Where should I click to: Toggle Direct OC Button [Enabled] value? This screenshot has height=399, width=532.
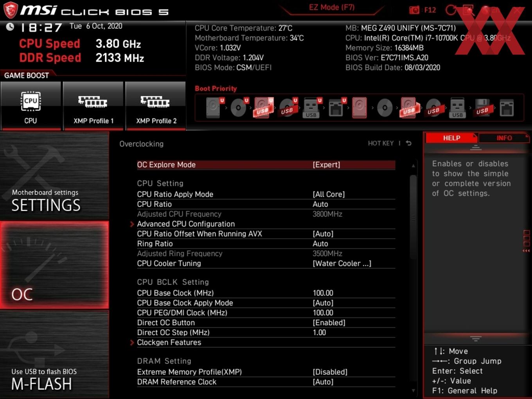[329, 323]
